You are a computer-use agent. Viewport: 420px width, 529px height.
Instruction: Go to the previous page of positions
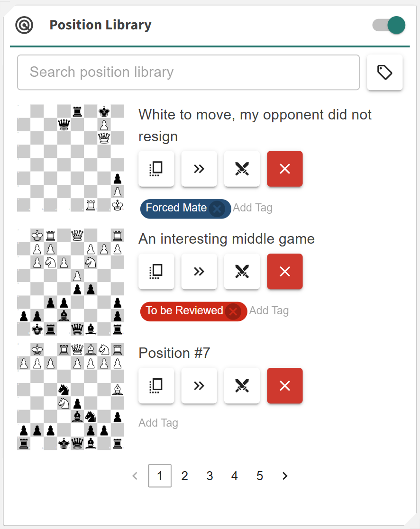(x=135, y=476)
